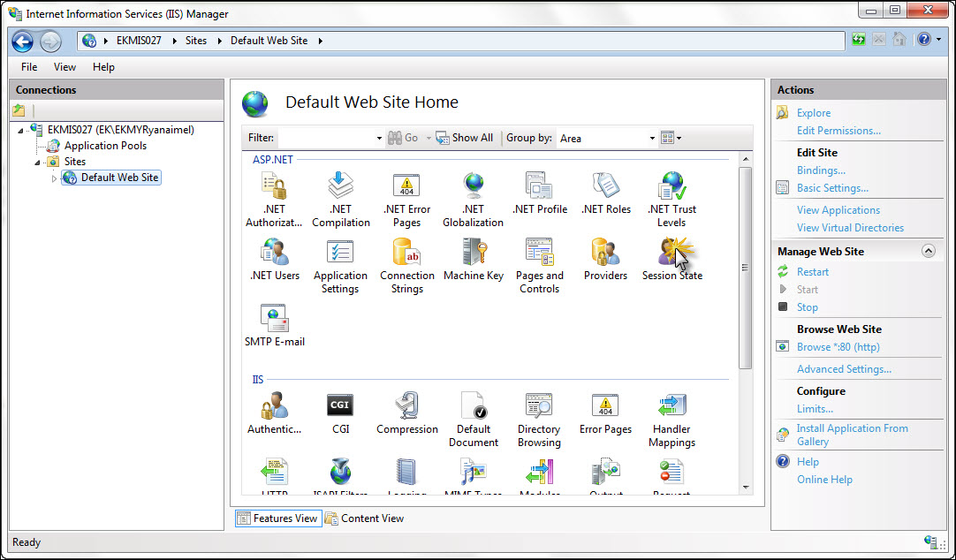Open the File menu
The height and width of the screenshot is (560, 956).
click(x=29, y=67)
